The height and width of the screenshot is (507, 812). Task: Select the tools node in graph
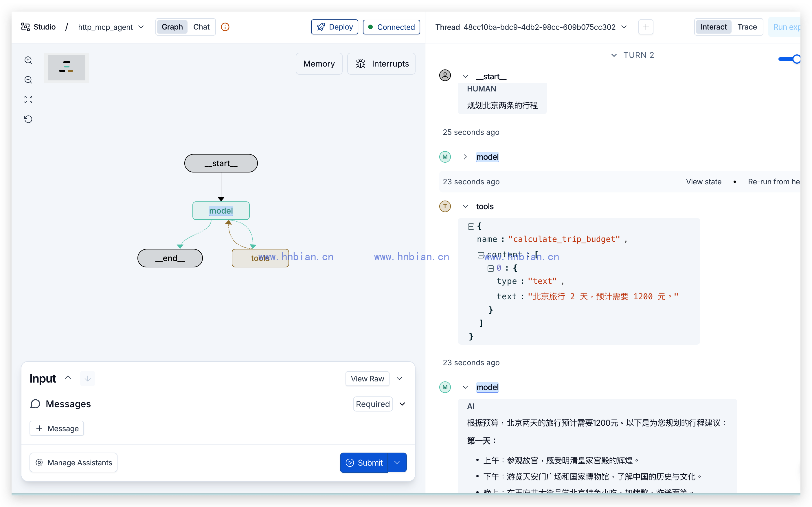pos(260,258)
